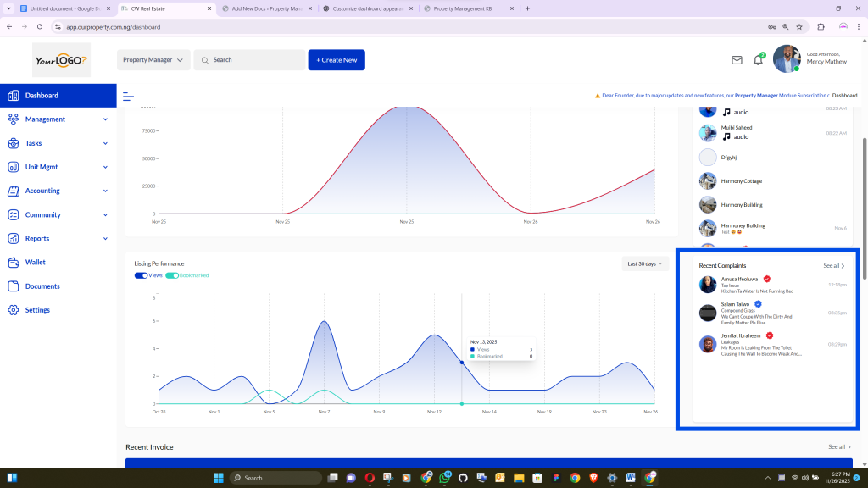Open the Wallet sidebar icon
The height and width of the screenshot is (488, 868).
pyautogui.click(x=14, y=263)
